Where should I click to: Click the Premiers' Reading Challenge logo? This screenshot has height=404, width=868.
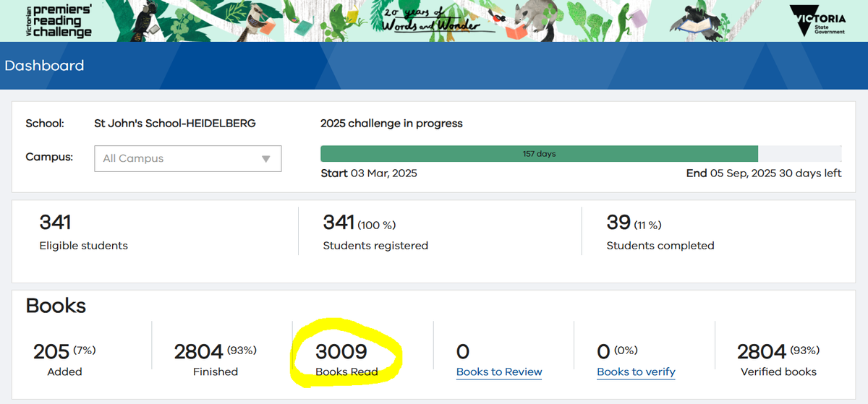48,20
